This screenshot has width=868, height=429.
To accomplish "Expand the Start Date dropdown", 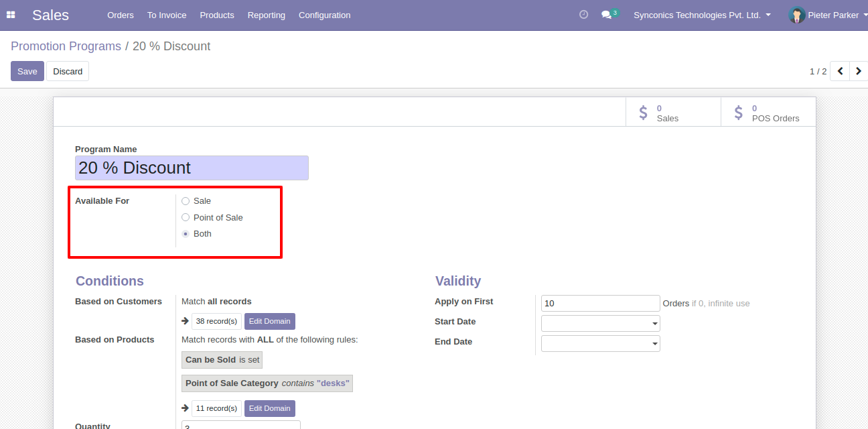I will click(600, 324).
